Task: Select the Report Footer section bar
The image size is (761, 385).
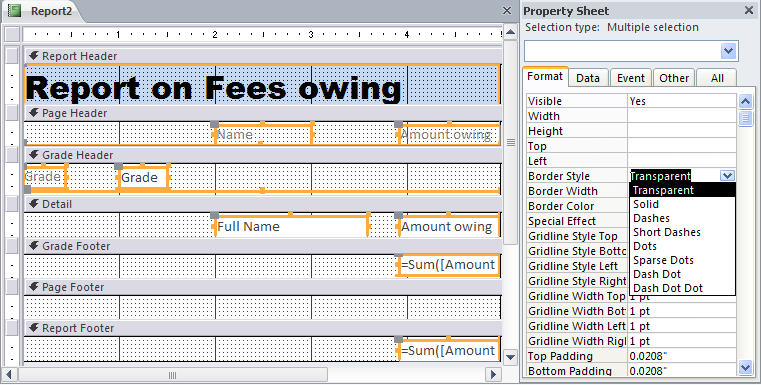Action: [x=263, y=328]
